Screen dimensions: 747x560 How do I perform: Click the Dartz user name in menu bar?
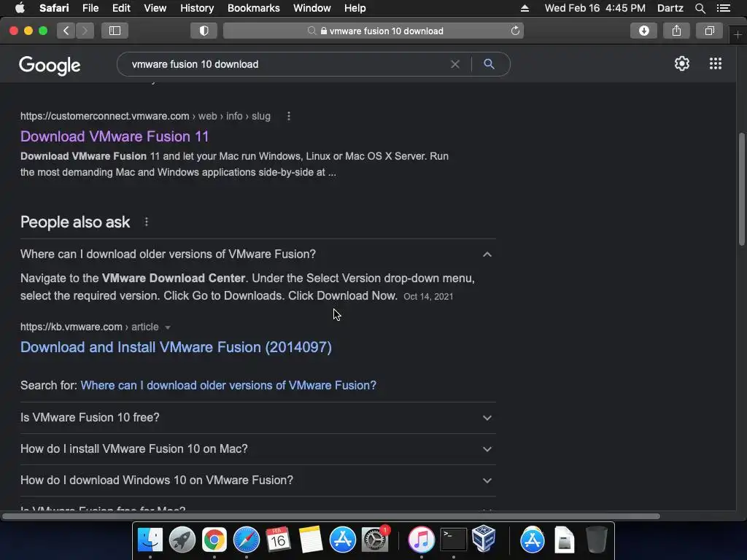coord(670,8)
